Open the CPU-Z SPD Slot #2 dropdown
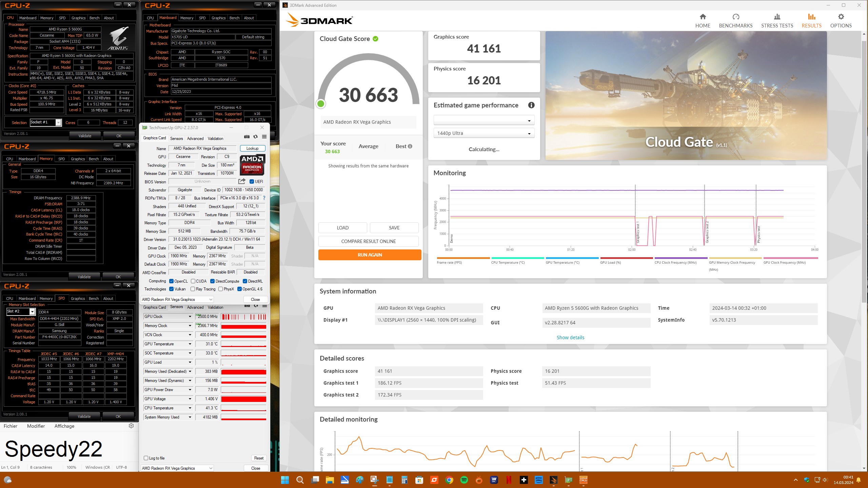This screenshot has height=488, width=868. click(21, 311)
